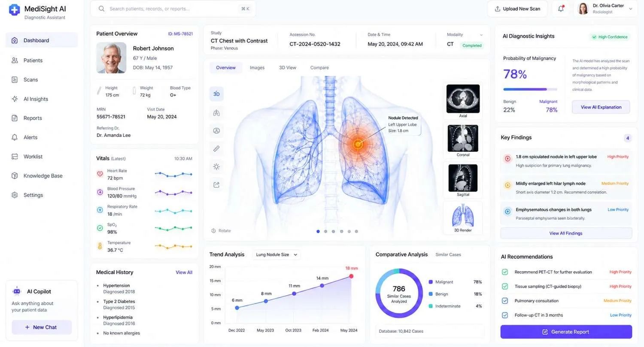The height and width of the screenshot is (347, 644).
Task: Click Heart Rate vital icon
Action: [100, 174]
